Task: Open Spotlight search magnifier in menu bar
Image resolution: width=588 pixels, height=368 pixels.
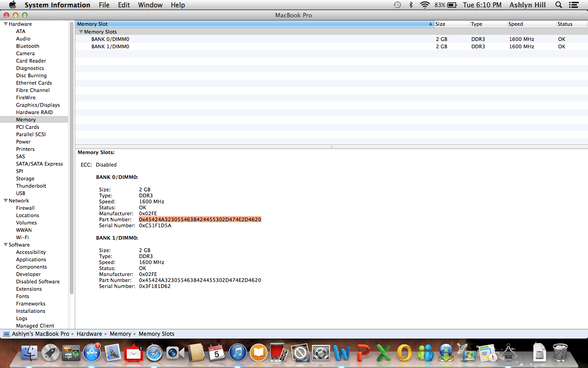Action: click(x=559, y=5)
